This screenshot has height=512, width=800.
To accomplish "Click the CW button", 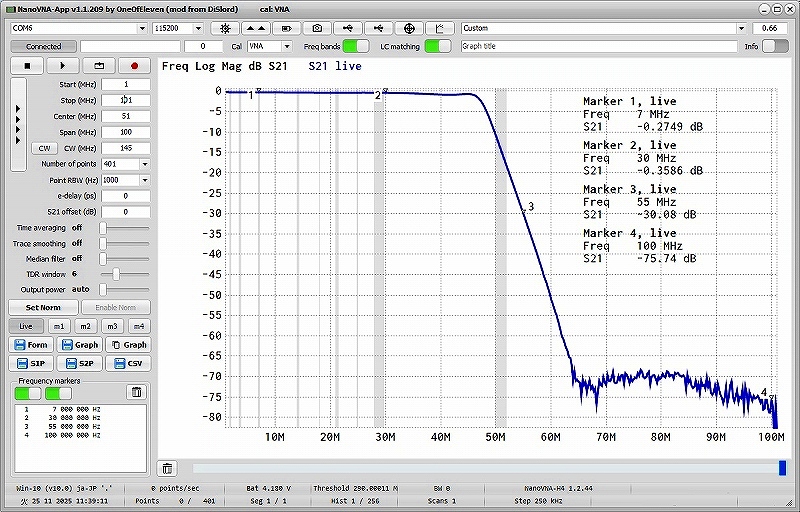I will click(x=44, y=148).
